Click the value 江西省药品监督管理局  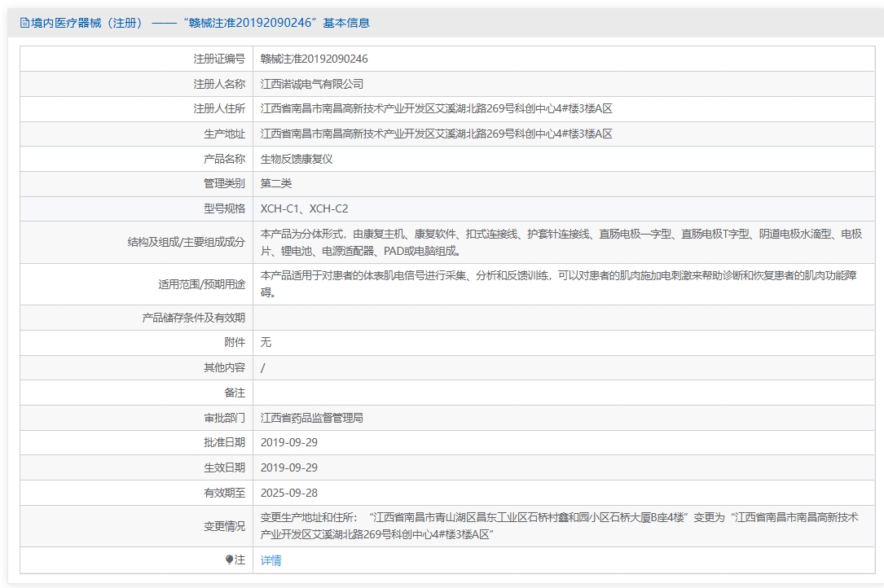[x=312, y=418]
